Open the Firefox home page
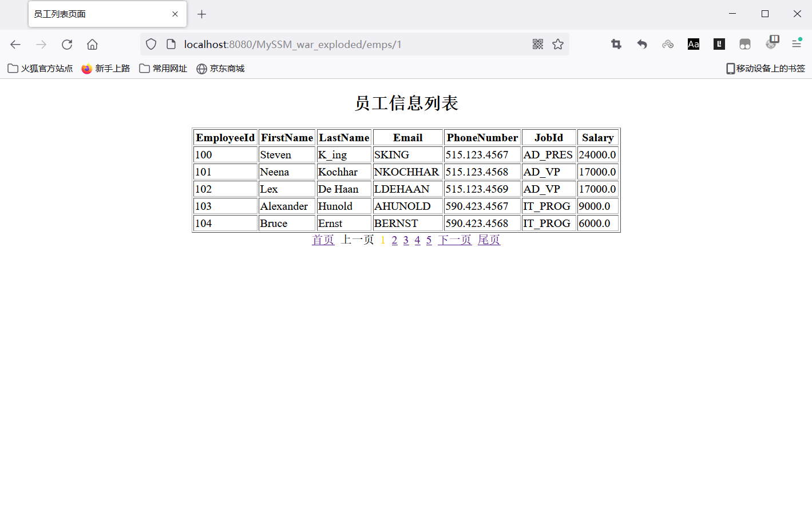This screenshot has width=812, height=526. pyautogui.click(x=92, y=44)
